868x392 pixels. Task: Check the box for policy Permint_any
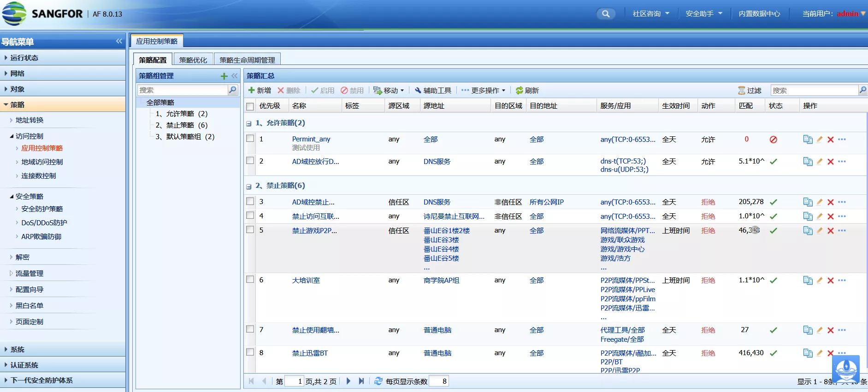pos(250,139)
